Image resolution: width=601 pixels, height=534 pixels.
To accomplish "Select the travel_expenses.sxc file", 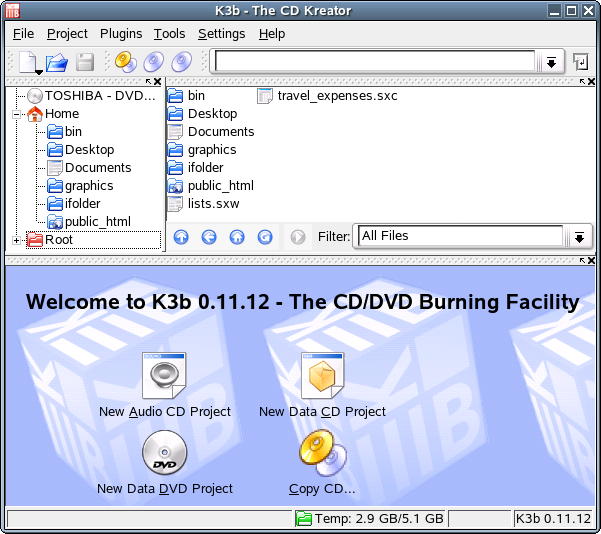I will pos(327,95).
